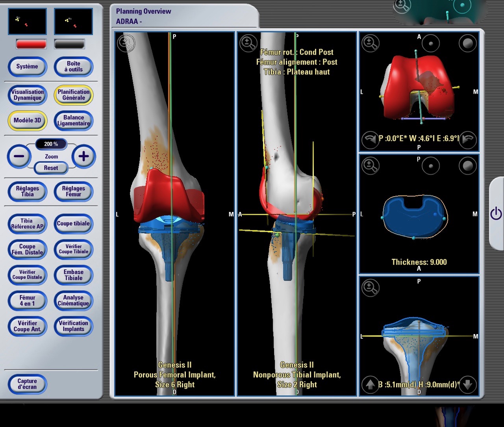
Task: Click the 200 % zoom value display
Action: point(51,144)
